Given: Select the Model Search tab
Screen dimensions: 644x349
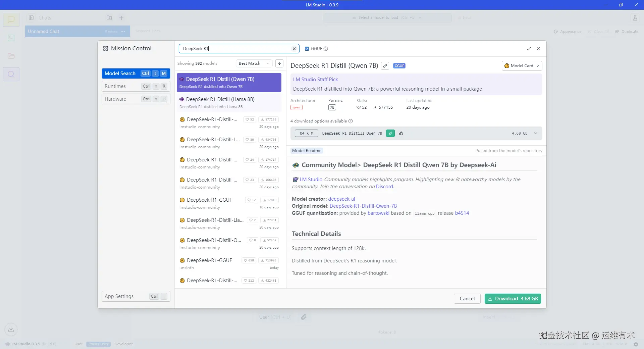Looking at the screenshot, I should (x=136, y=73).
